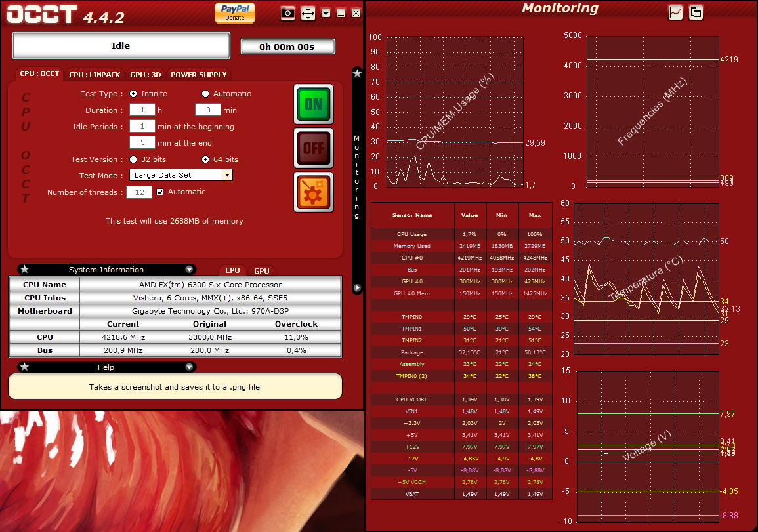Click the 11,0% overclock value
This screenshot has width=758, height=532.
click(296, 337)
